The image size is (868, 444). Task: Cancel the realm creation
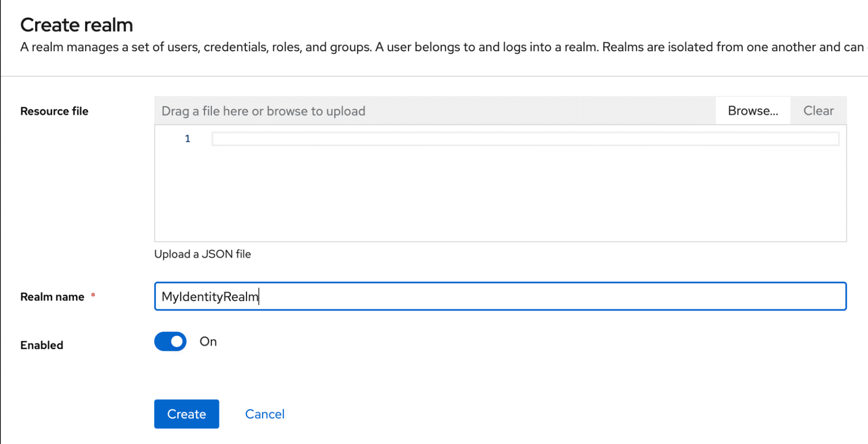[264, 414]
